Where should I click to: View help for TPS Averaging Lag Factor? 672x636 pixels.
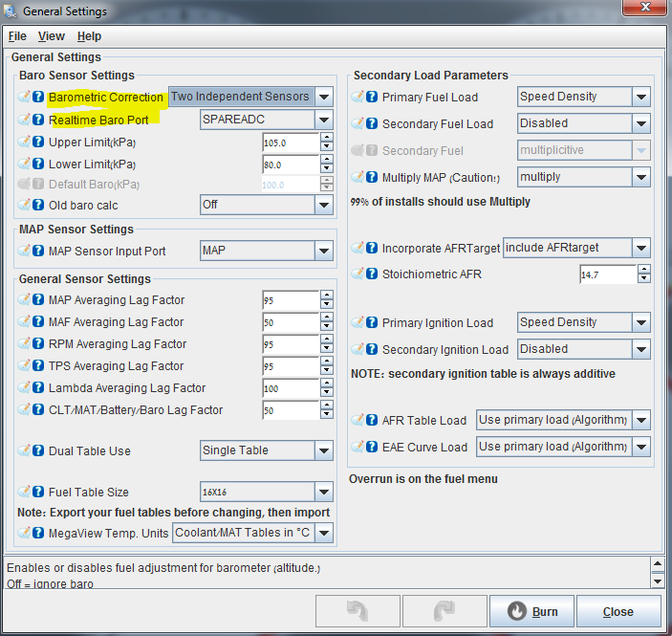click(x=38, y=365)
